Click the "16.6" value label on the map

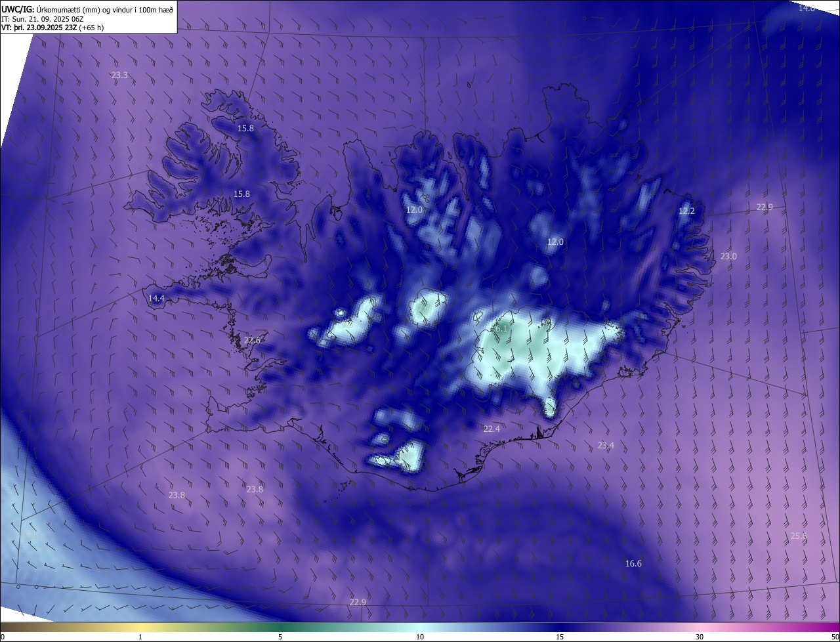(x=633, y=564)
